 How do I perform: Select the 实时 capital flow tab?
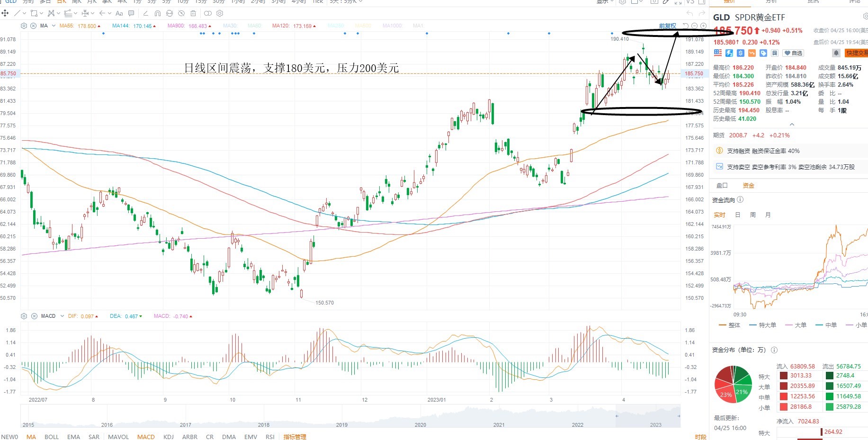click(x=719, y=215)
